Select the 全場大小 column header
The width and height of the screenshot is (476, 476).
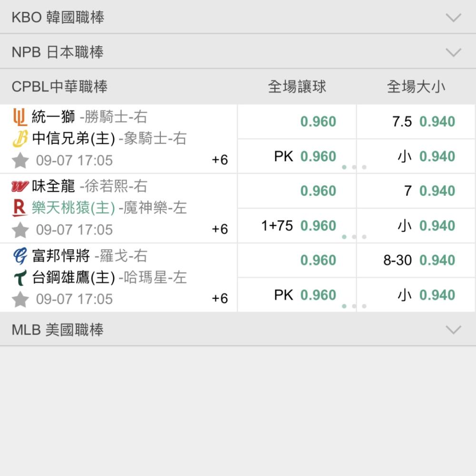click(416, 87)
